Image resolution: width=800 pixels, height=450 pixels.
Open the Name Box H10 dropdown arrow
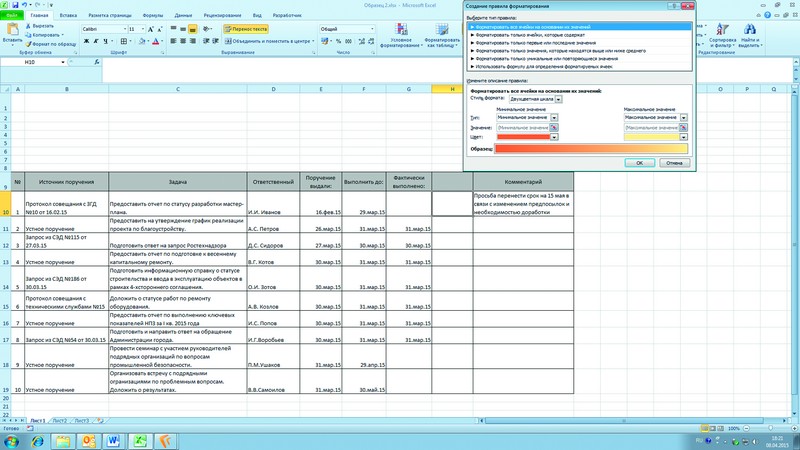click(x=63, y=62)
